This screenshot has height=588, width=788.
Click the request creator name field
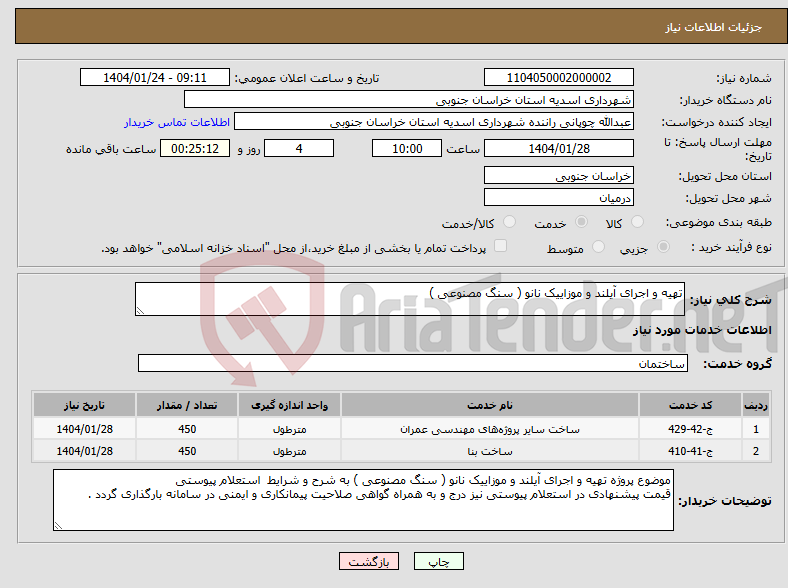pos(434,122)
